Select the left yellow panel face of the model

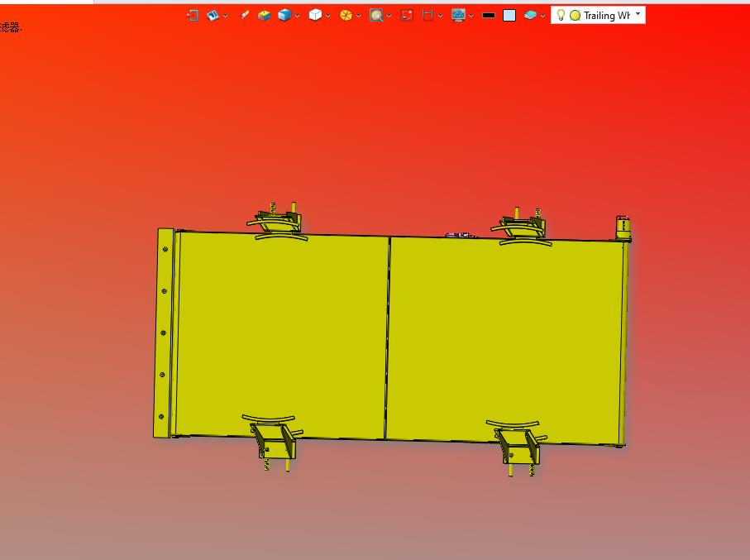tap(281, 335)
